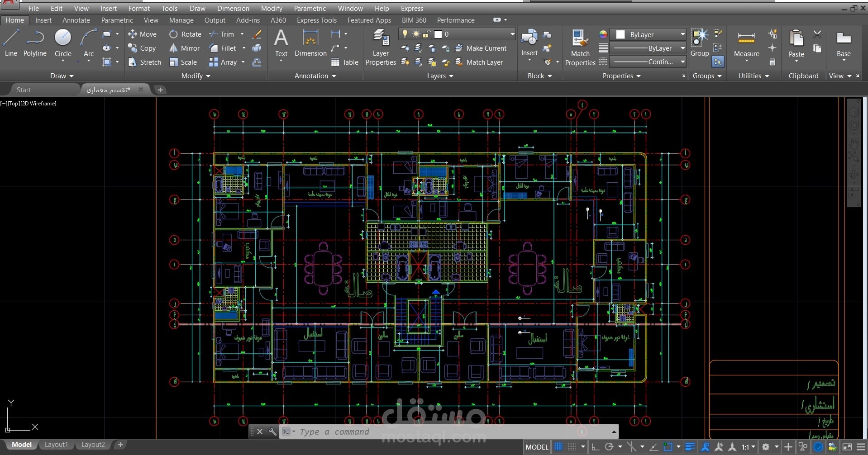
Task: Add a new layout tab
Action: [120, 445]
